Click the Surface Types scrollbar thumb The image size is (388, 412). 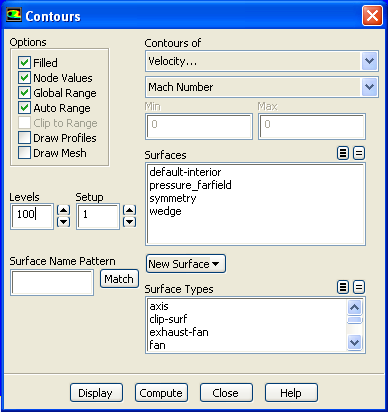pyautogui.click(x=354, y=320)
